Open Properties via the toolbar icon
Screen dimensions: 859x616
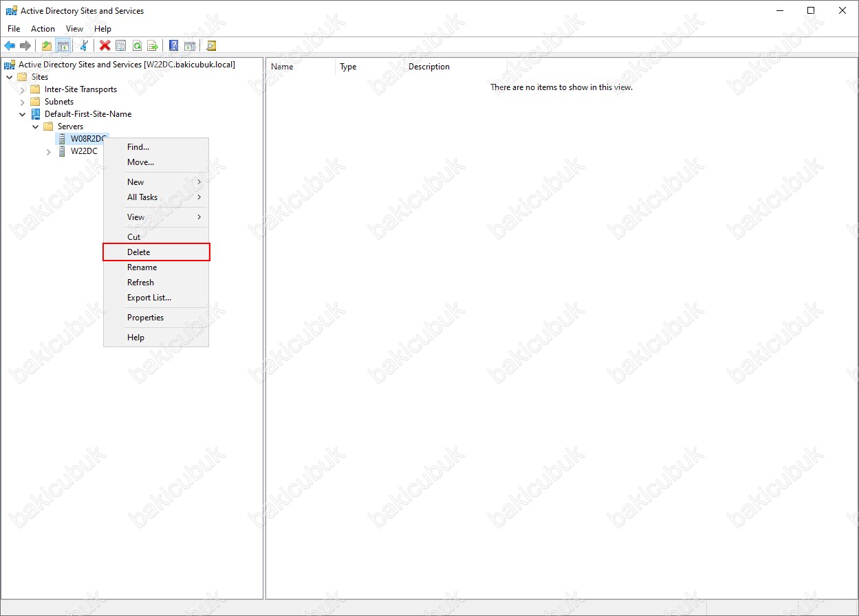[x=121, y=46]
